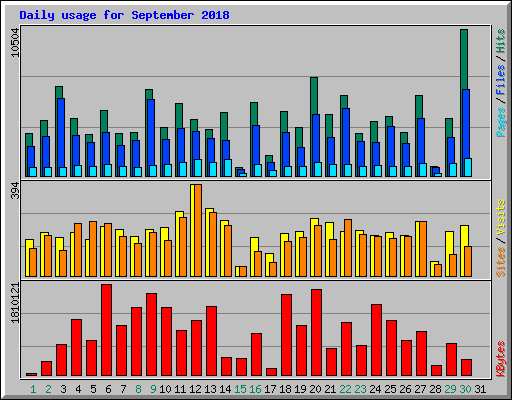
Task: Click the red KBytes bar for day 18
Action: 286,335
